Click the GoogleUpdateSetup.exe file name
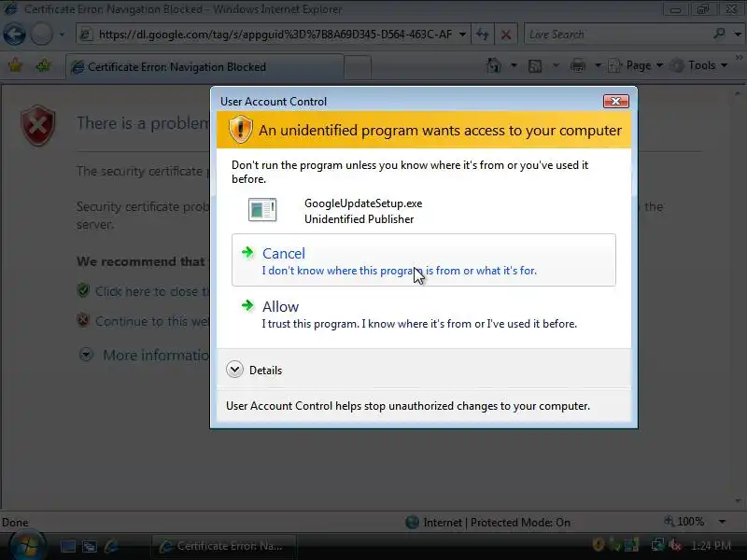 363,203
